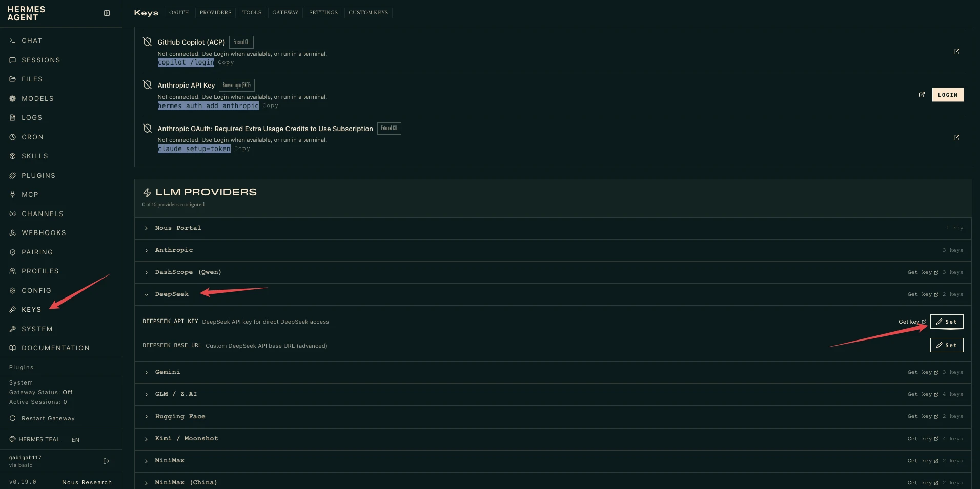Expand the Anthropic provider row

pyautogui.click(x=553, y=250)
